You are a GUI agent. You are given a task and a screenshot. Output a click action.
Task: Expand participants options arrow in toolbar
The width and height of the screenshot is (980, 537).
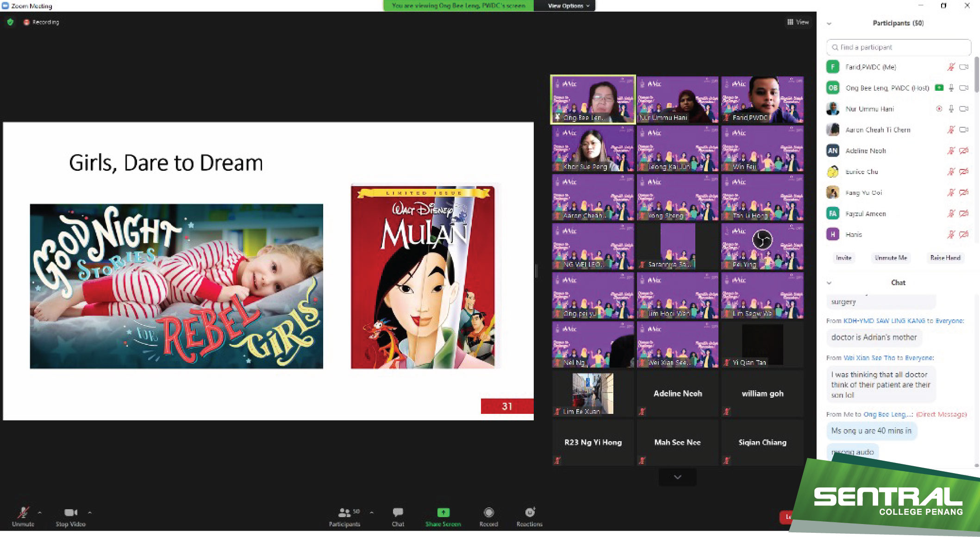[372, 512]
